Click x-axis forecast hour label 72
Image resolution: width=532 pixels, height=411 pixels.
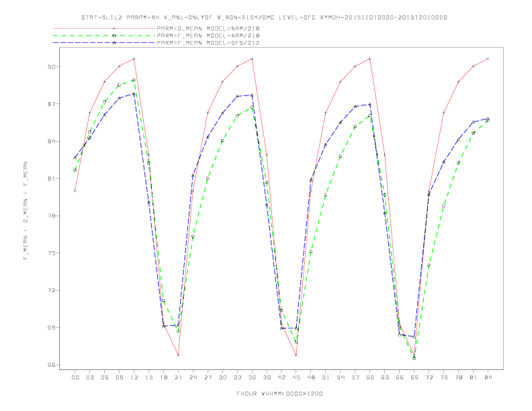click(429, 377)
